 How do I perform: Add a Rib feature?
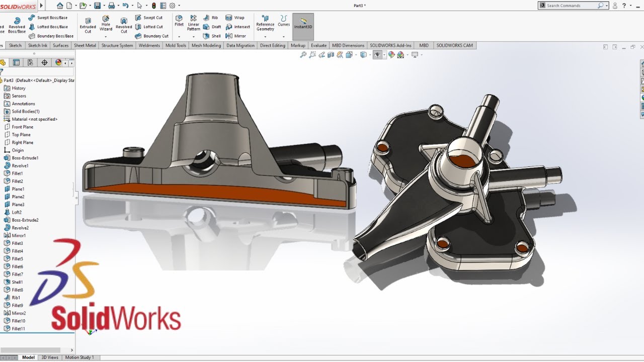[x=211, y=18]
